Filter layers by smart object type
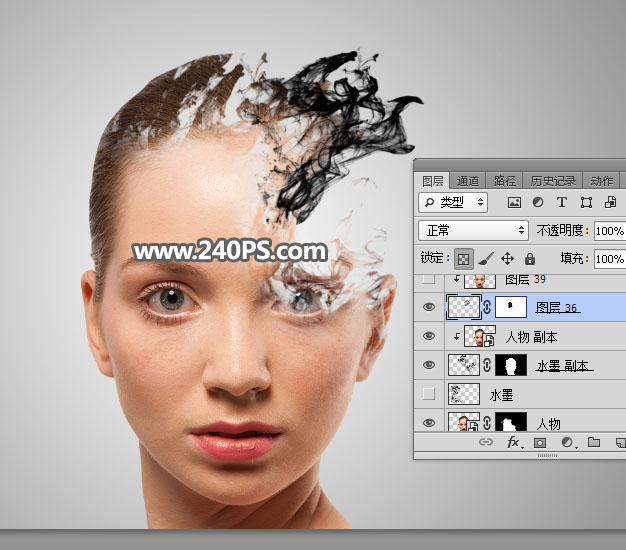 click(610, 202)
